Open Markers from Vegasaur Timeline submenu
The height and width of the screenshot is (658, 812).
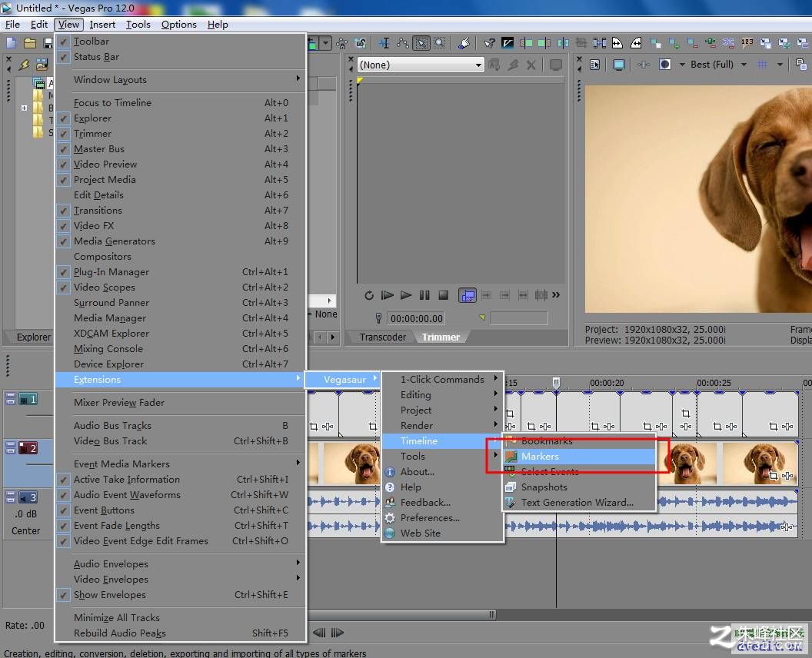coord(580,456)
